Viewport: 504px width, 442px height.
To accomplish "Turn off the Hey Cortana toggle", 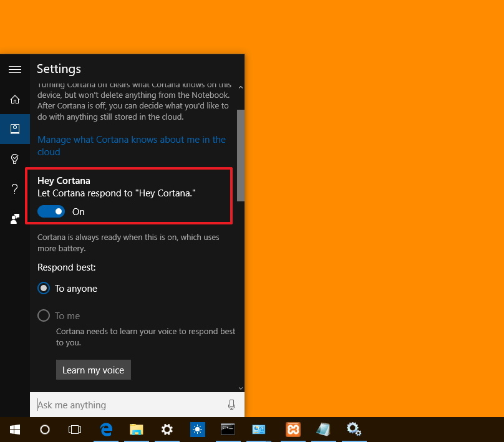I will tap(51, 211).
